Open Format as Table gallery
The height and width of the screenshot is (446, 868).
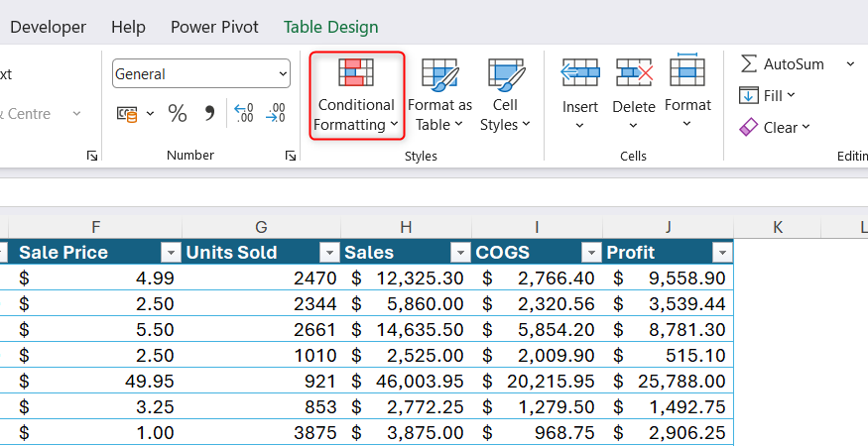439,95
